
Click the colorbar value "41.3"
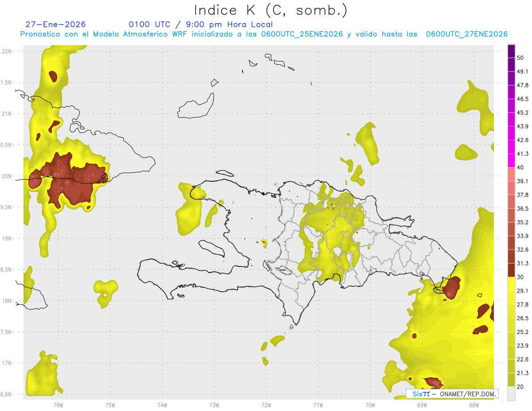point(522,154)
